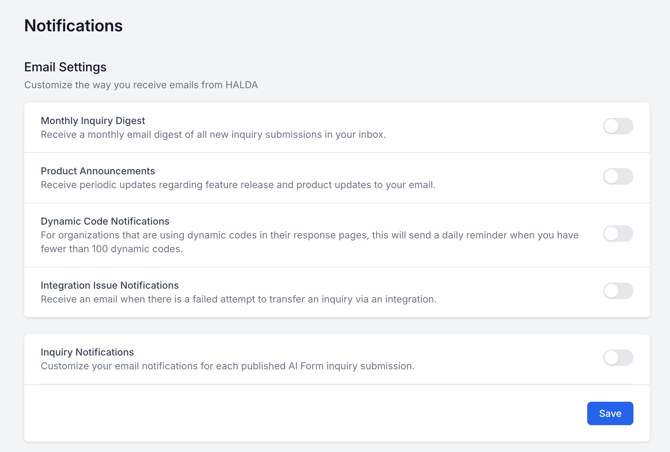Click the empty area left of Save

[300, 414]
